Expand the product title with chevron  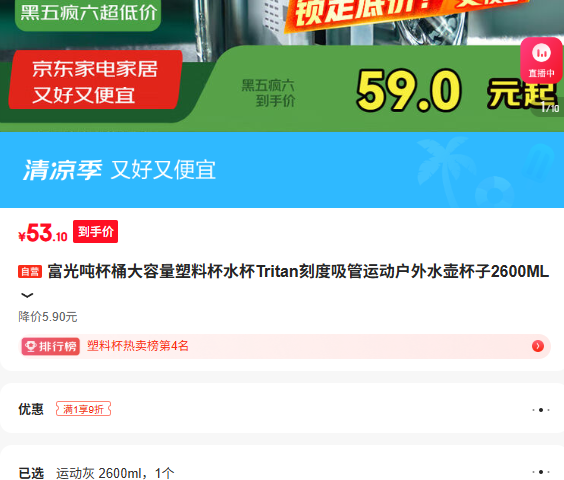[x=27, y=295]
